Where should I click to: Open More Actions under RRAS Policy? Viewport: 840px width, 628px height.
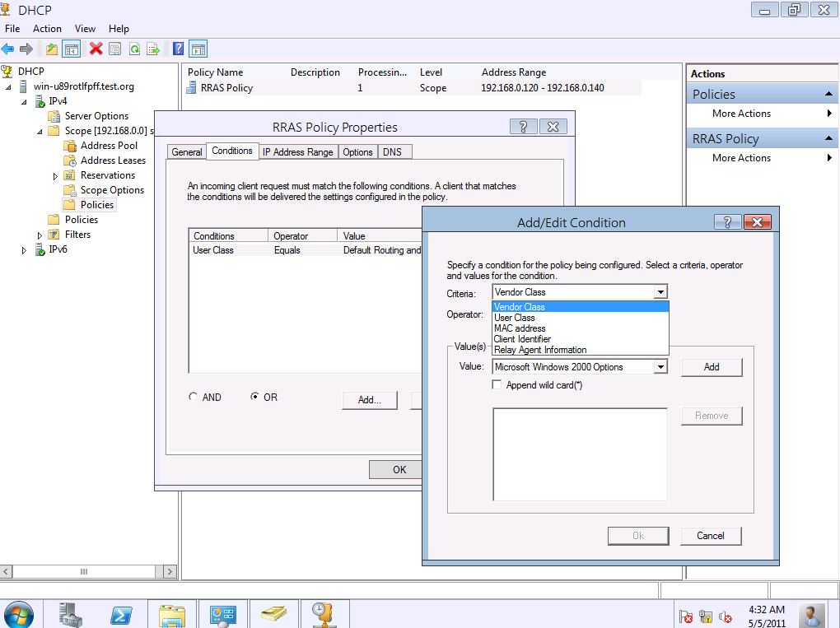click(x=741, y=158)
